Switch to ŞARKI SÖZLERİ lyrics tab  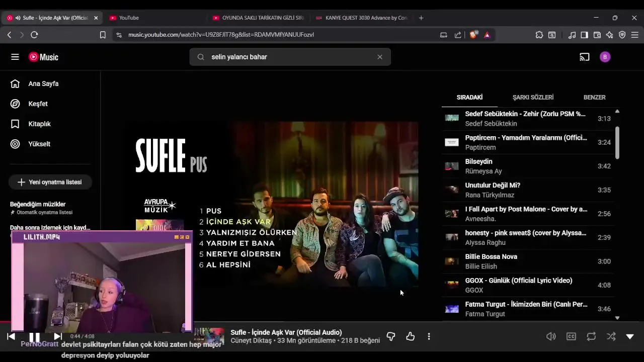[x=533, y=97]
